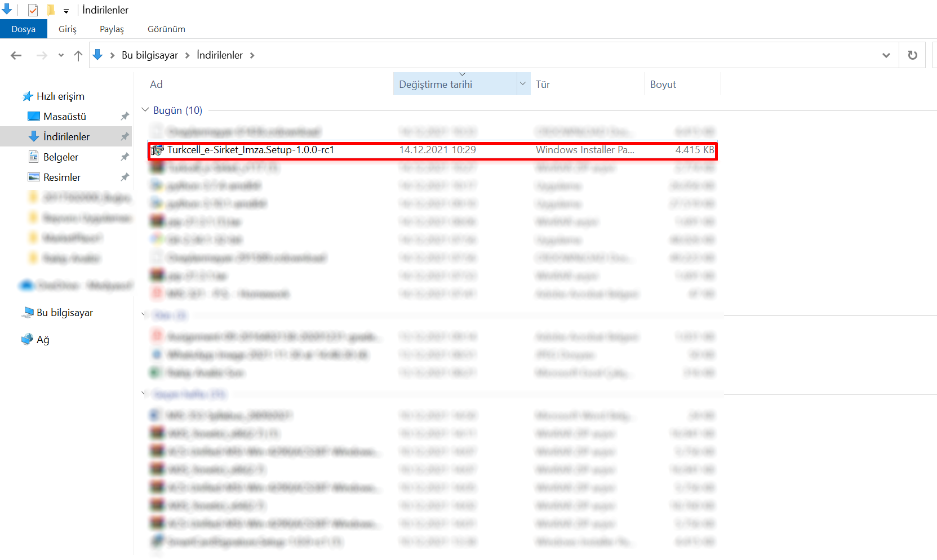Viewport: 937px width, 560px height.
Task: Click the Turkcell installer file icon
Action: coord(158,150)
